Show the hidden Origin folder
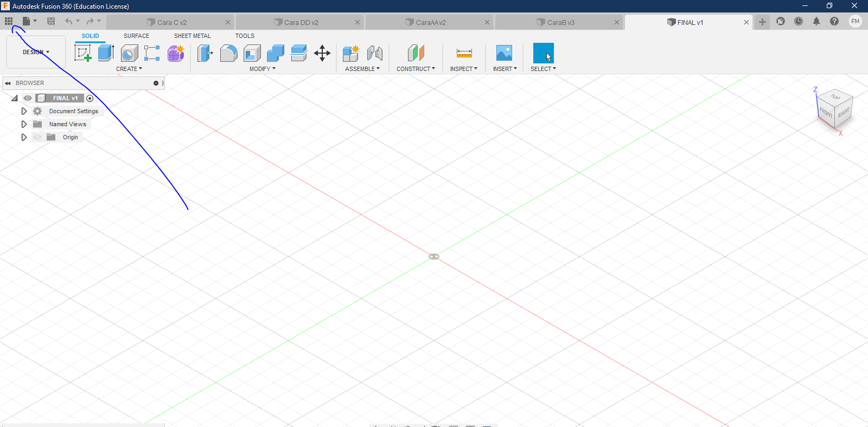The image size is (868, 427). [37, 137]
